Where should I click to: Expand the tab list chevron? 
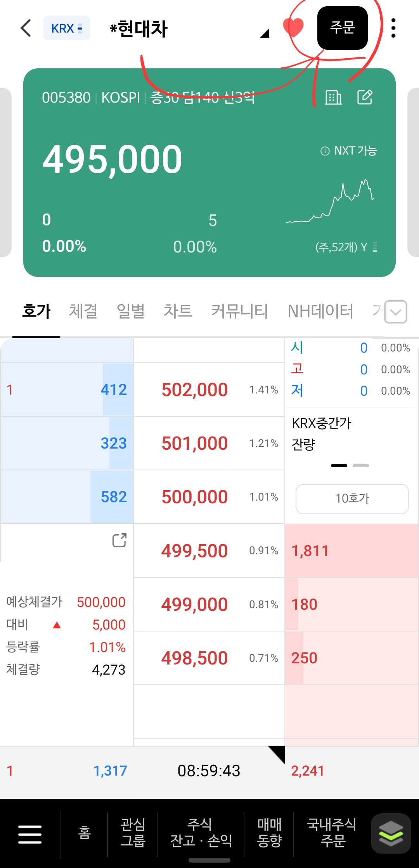pyautogui.click(x=396, y=312)
